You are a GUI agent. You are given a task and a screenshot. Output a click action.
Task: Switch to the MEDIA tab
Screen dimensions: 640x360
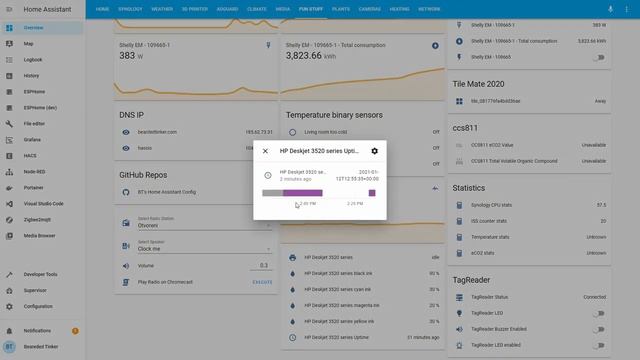tap(282, 9)
